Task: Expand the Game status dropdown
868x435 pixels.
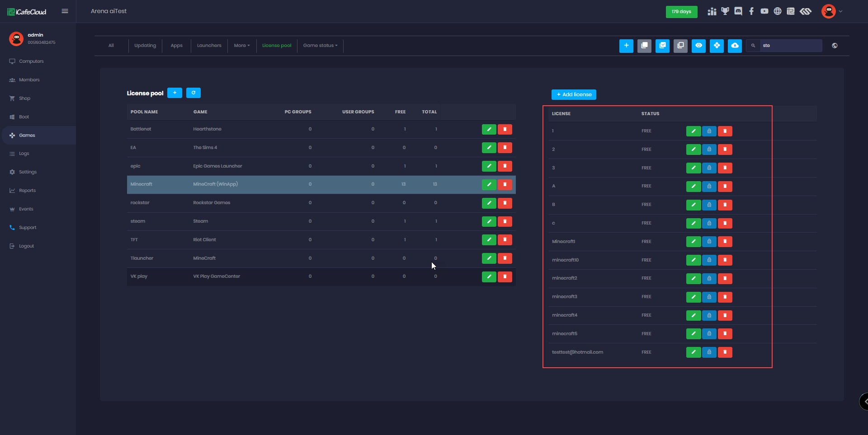Action: coord(320,46)
